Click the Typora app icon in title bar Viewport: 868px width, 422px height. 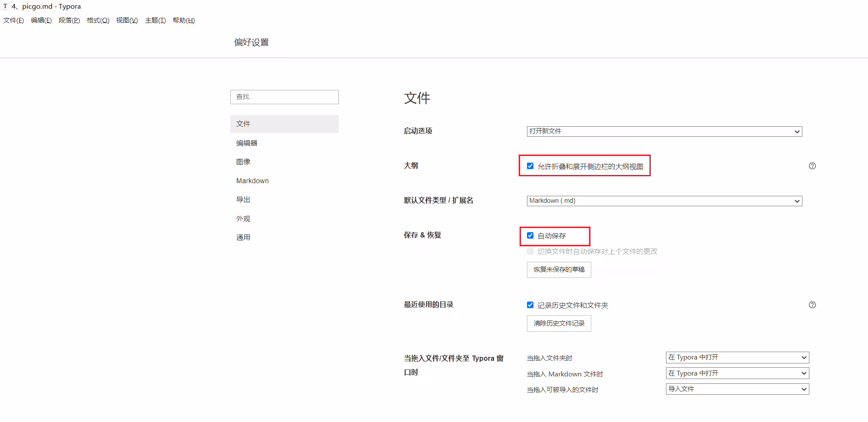pyautogui.click(x=5, y=6)
